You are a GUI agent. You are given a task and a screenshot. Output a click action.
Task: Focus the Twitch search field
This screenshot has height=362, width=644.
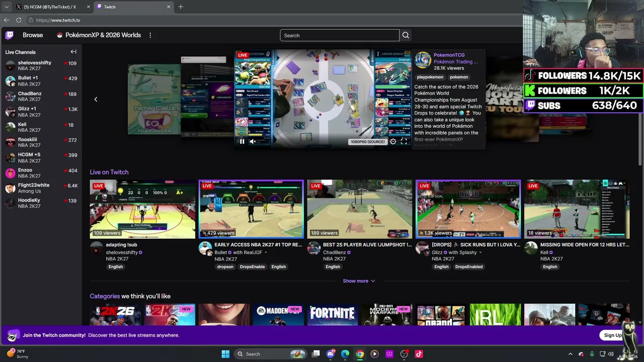click(340, 35)
